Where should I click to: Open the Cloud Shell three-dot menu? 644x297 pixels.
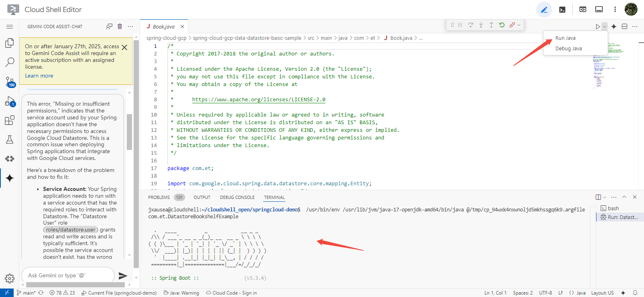(615, 10)
